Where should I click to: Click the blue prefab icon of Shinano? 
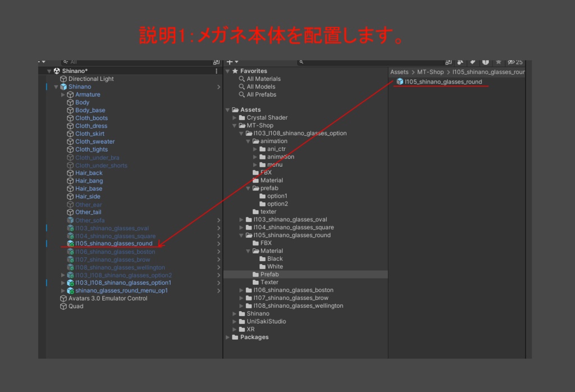(63, 86)
